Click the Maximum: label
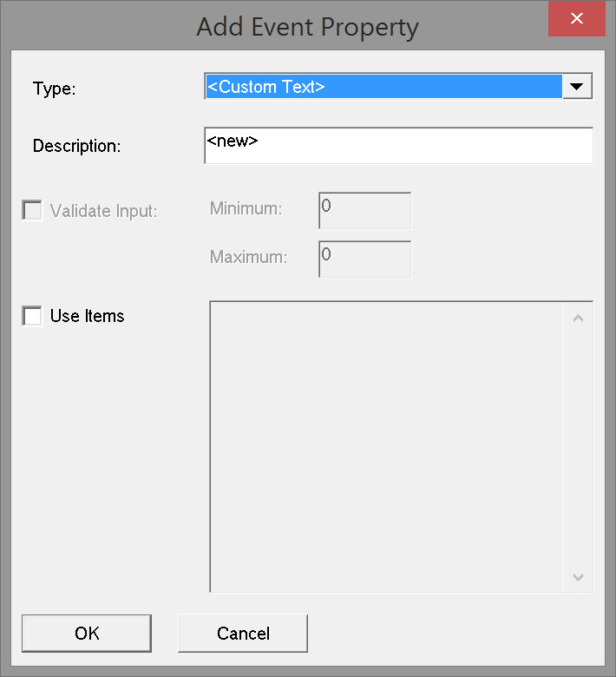This screenshot has height=677, width=616. (x=248, y=257)
